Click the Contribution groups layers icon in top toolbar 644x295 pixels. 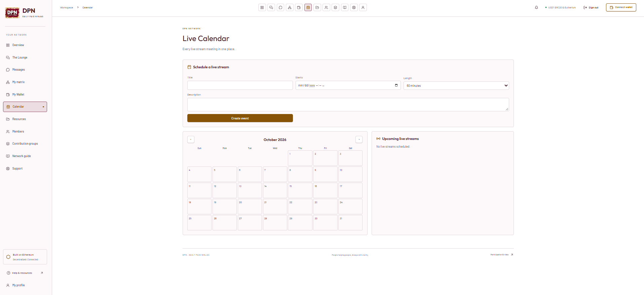point(336,7)
